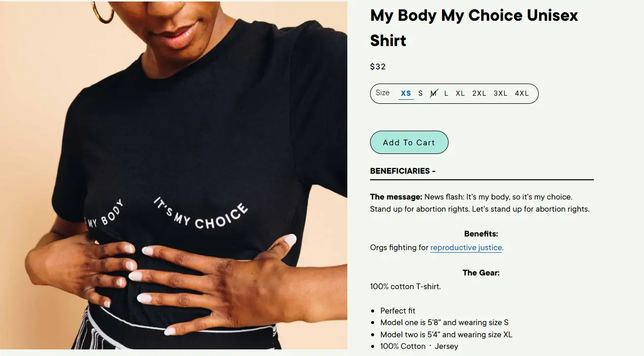Open the reproductive justice link

(466, 248)
